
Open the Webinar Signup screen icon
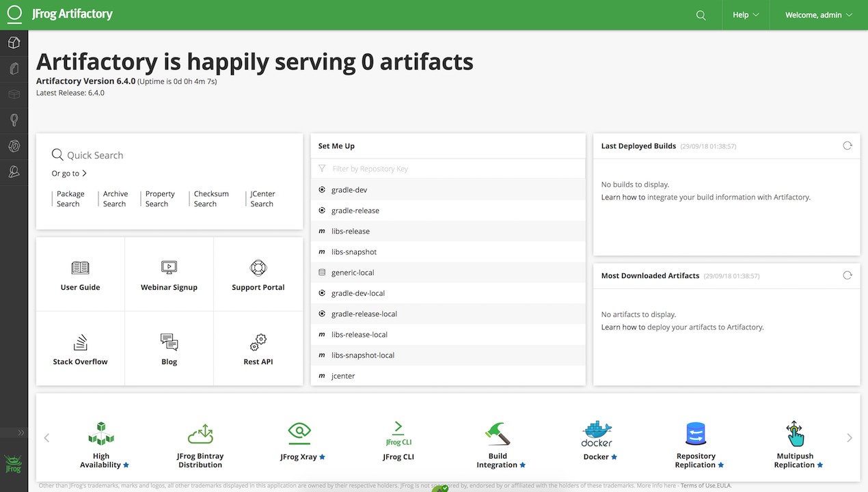point(169,268)
